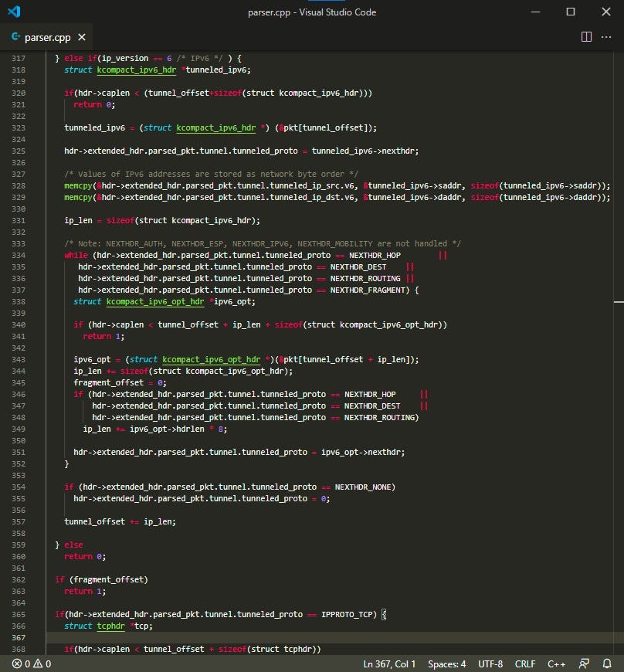624x672 pixels.
Task: Click the C++ file icon on the tab
Action: [14, 36]
